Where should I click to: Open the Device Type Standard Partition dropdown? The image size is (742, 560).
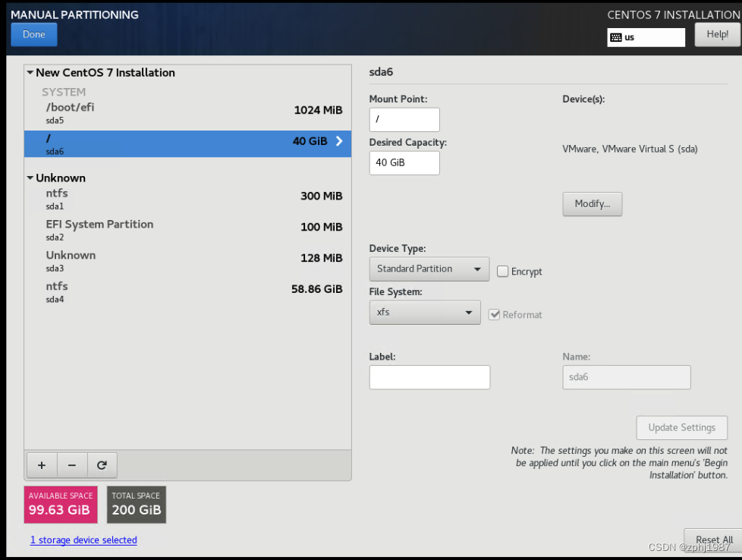click(429, 269)
